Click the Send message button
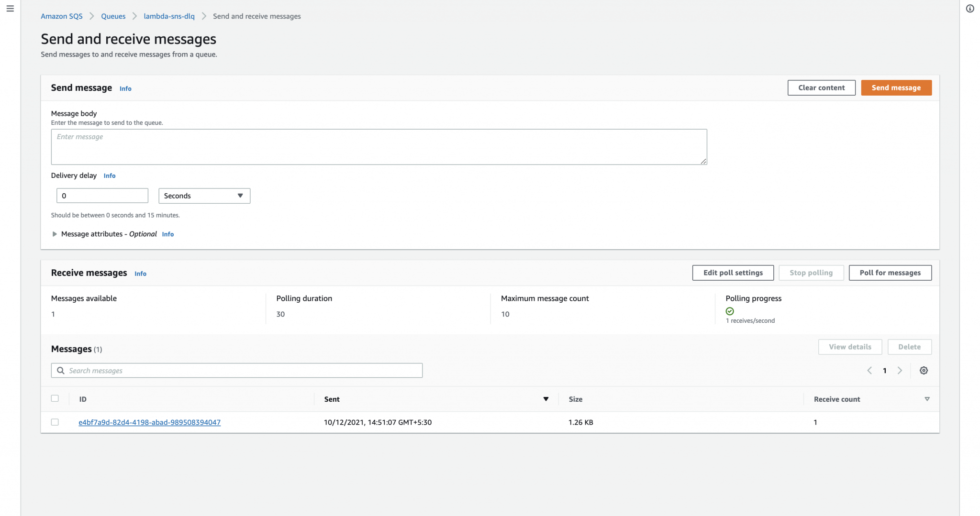980x516 pixels. point(896,88)
